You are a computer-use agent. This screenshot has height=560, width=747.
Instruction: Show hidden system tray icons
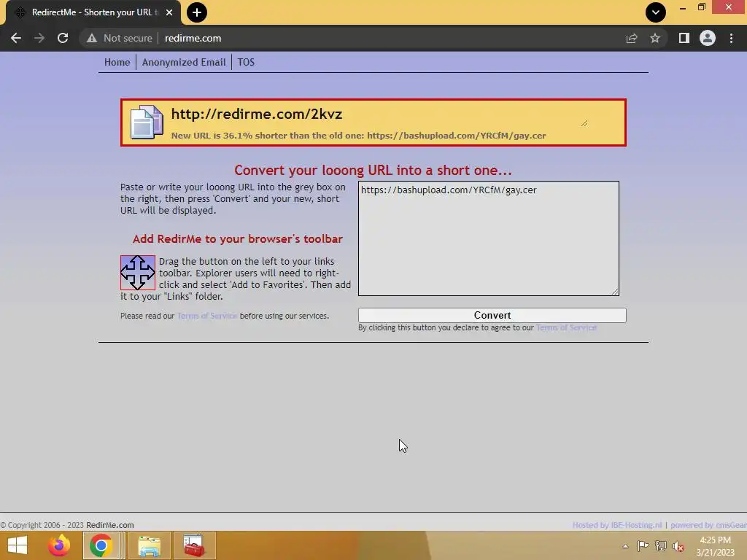point(625,546)
